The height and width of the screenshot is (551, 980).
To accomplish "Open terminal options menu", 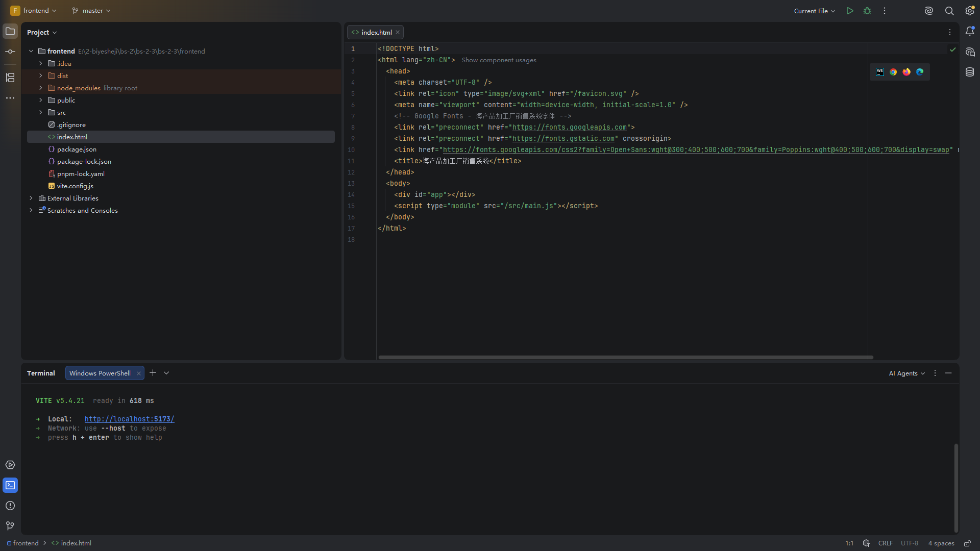I will tap(935, 373).
